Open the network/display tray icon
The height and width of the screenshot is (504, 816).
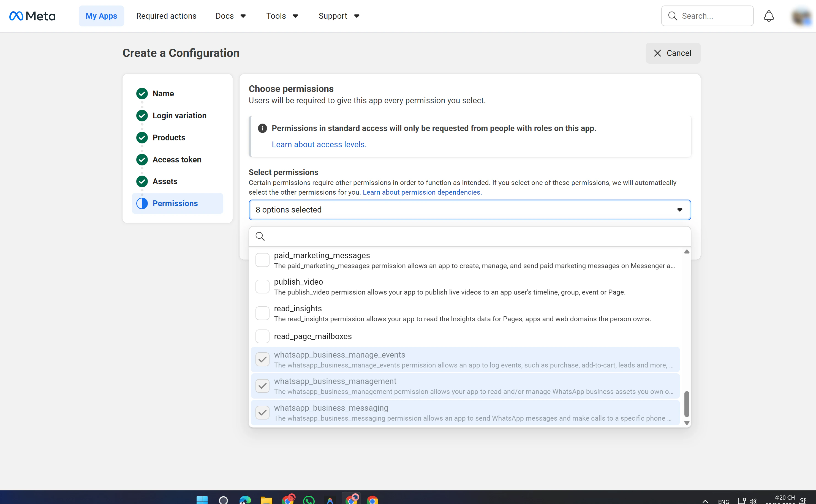click(x=742, y=501)
